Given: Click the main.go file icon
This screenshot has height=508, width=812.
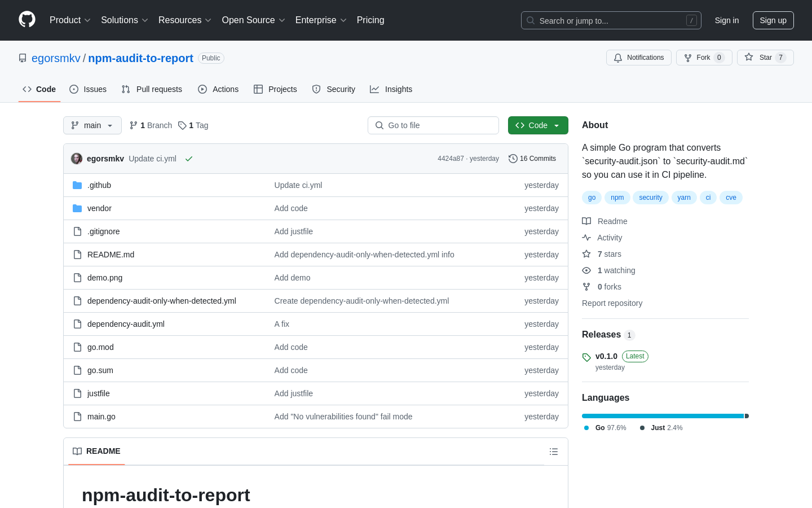Looking at the screenshot, I should tap(77, 417).
